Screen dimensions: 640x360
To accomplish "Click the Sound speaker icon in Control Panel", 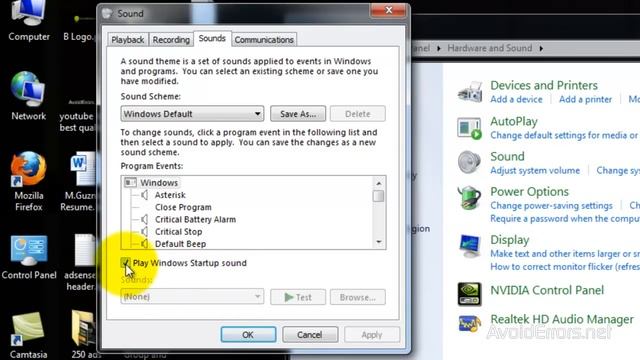I will [x=469, y=162].
